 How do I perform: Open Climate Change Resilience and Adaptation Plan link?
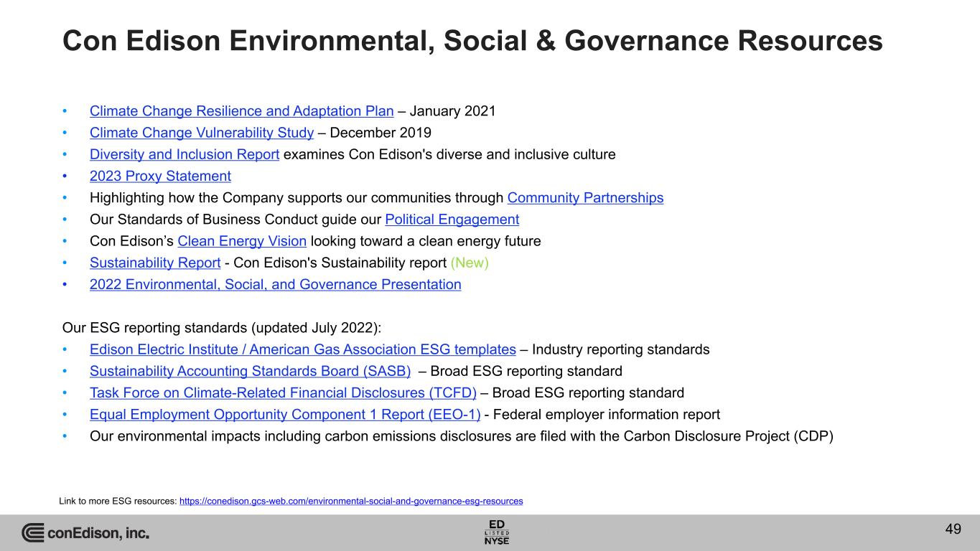[x=241, y=111]
